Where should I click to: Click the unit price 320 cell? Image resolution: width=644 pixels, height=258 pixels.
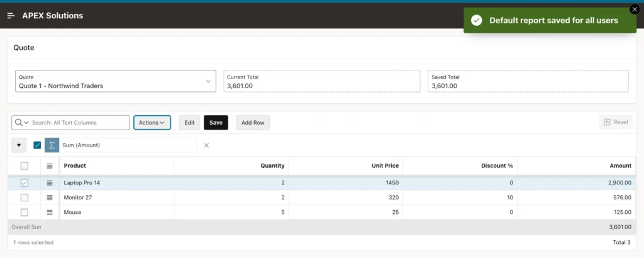[x=346, y=198]
